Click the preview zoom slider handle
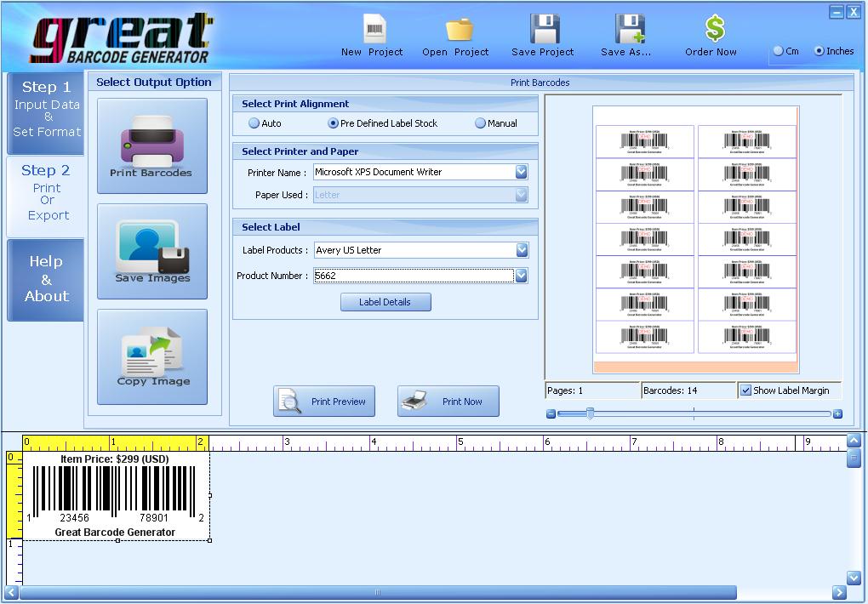 click(x=590, y=413)
